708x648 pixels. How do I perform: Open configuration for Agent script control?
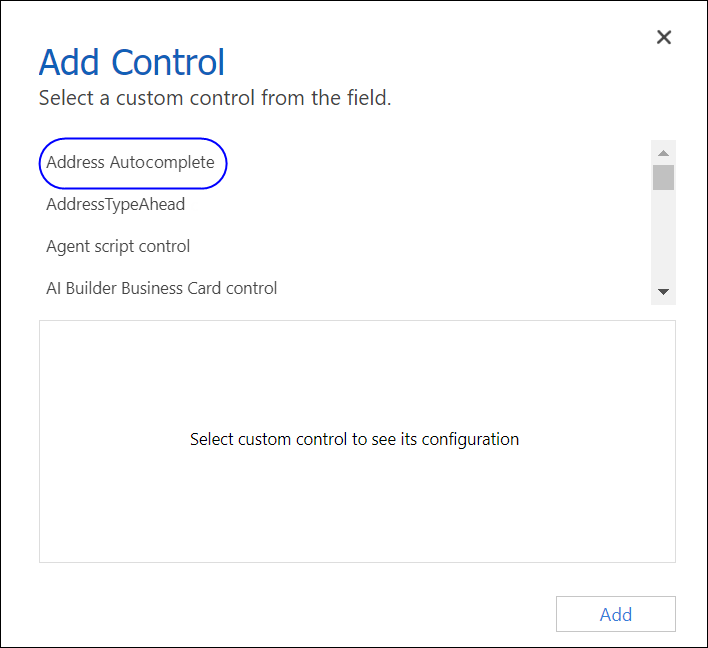118,246
